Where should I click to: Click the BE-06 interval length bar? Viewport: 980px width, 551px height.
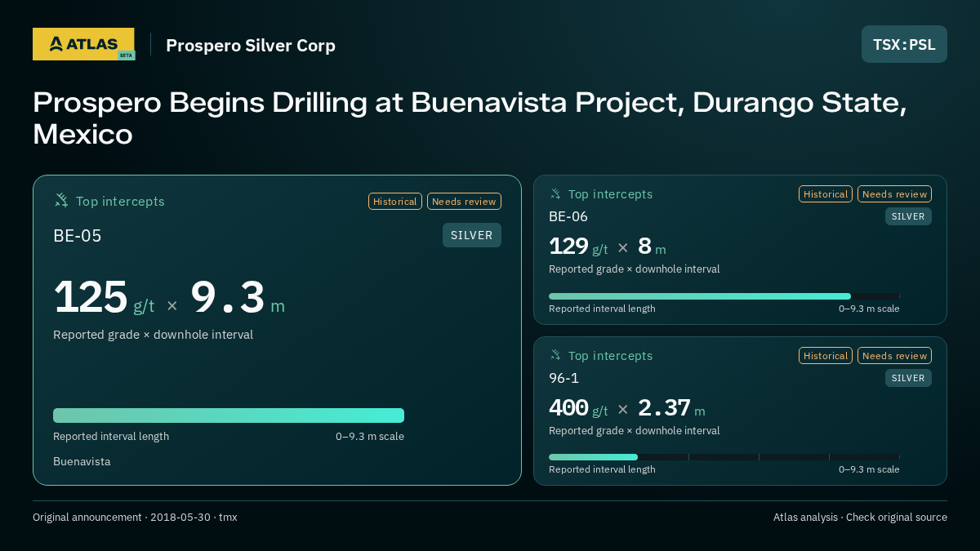coord(724,296)
